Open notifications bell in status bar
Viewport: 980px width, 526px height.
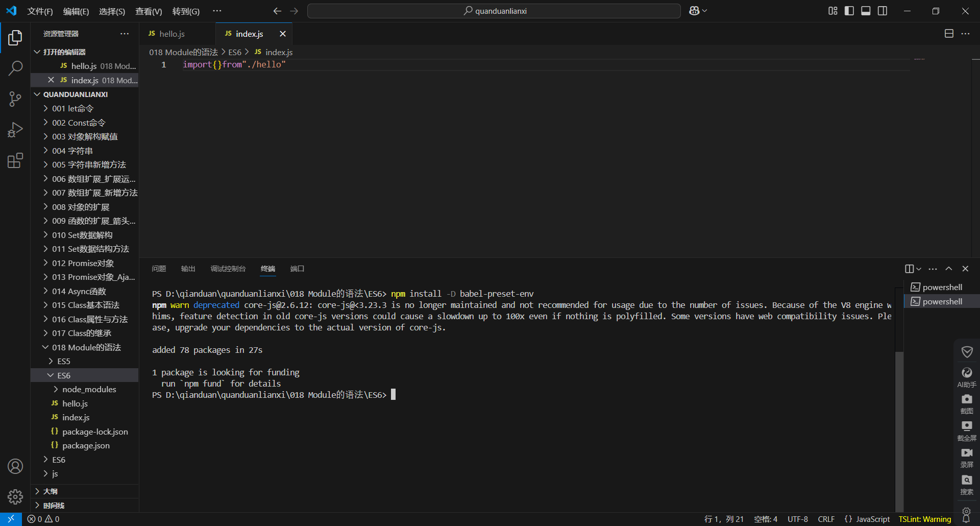[966, 519]
